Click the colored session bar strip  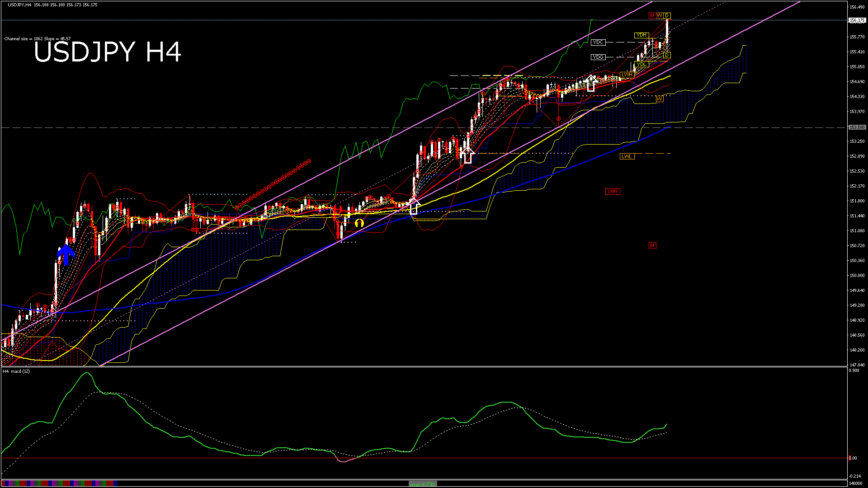(x=59, y=483)
